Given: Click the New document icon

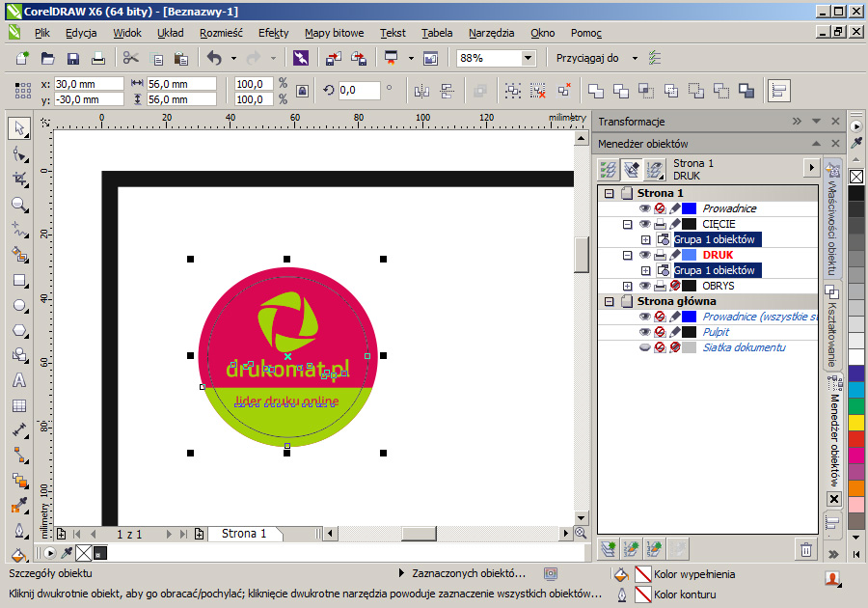Looking at the screenshot, I should click(23, 58).
